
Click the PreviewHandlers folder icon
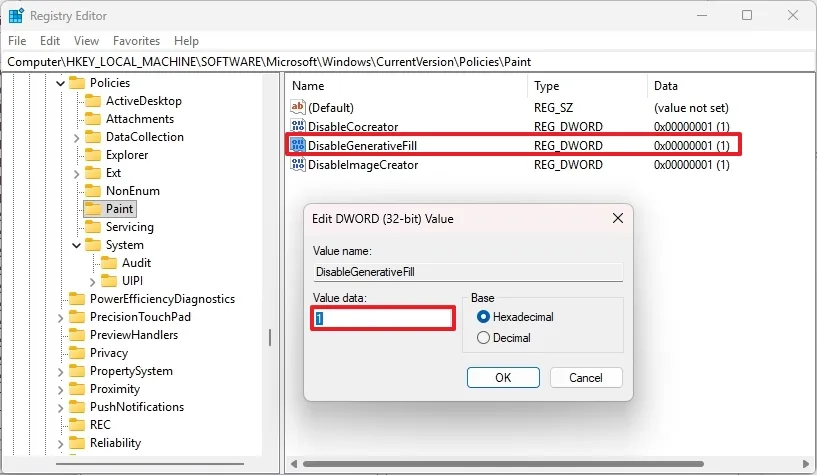point(77,334)
